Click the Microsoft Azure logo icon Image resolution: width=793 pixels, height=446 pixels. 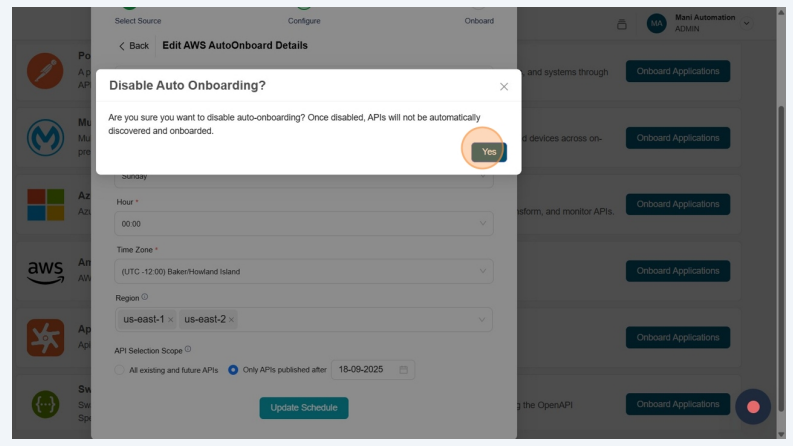[45, 204]
